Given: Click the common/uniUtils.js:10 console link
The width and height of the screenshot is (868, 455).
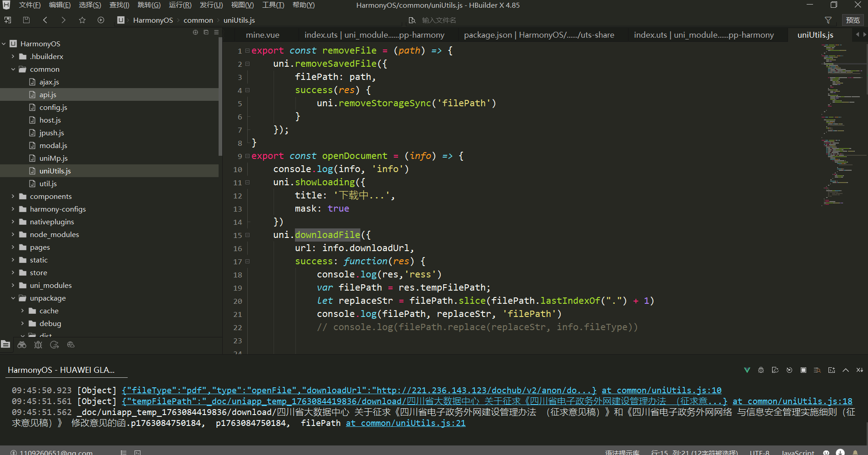Looking at the screenshot, I should click(x=661, y=390).
